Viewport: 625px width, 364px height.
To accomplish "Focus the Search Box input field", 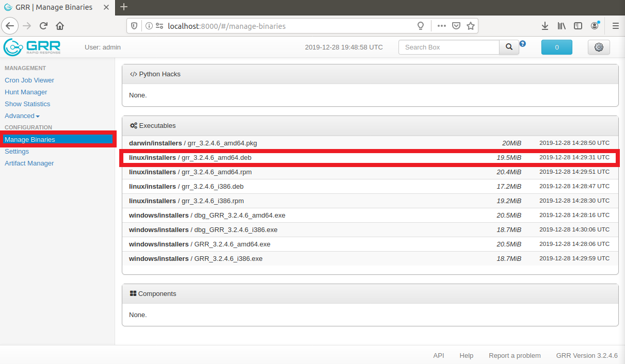I will click(x=448, y=47).
